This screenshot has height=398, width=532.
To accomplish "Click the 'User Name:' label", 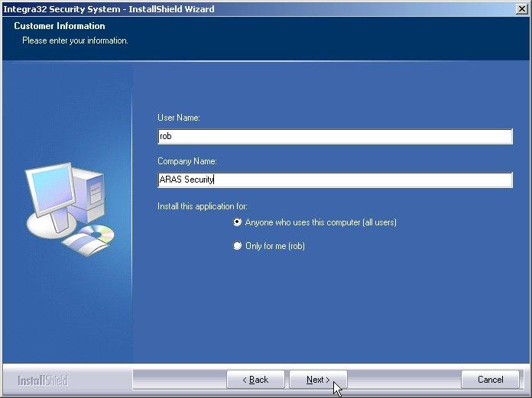I will 179,118.
